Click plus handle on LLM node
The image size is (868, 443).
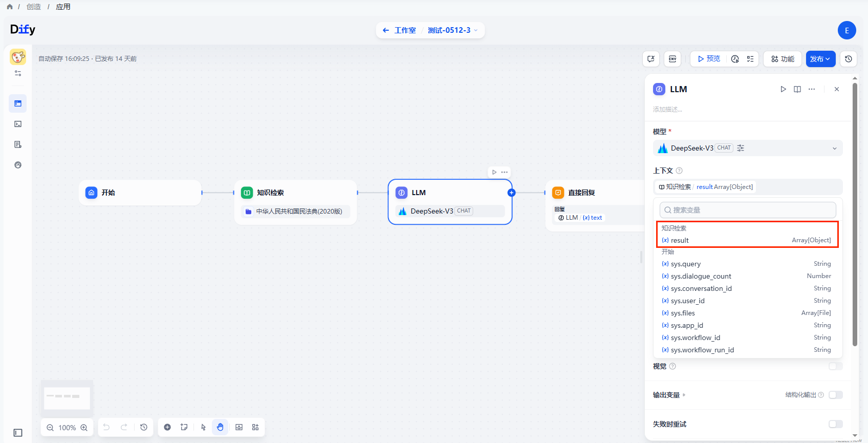point(511,193)
